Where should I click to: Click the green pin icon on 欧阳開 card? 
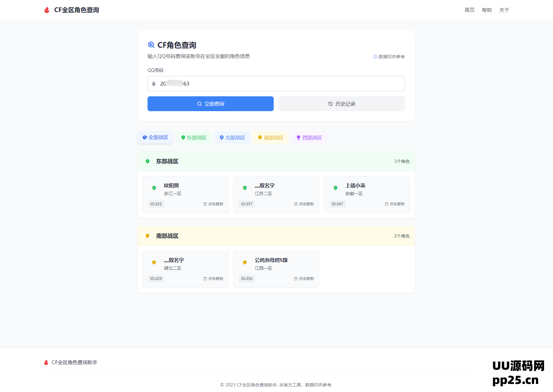click(154, 188)
